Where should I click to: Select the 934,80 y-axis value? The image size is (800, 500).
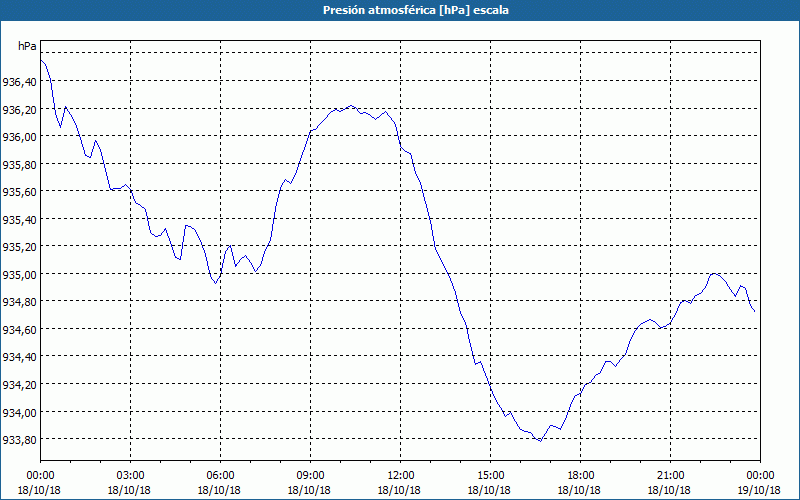coord(19,302)
